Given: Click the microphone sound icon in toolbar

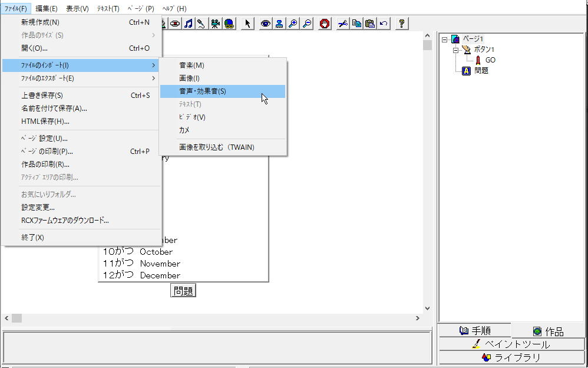Looking at the screenshot, I should tap(201, 24).
